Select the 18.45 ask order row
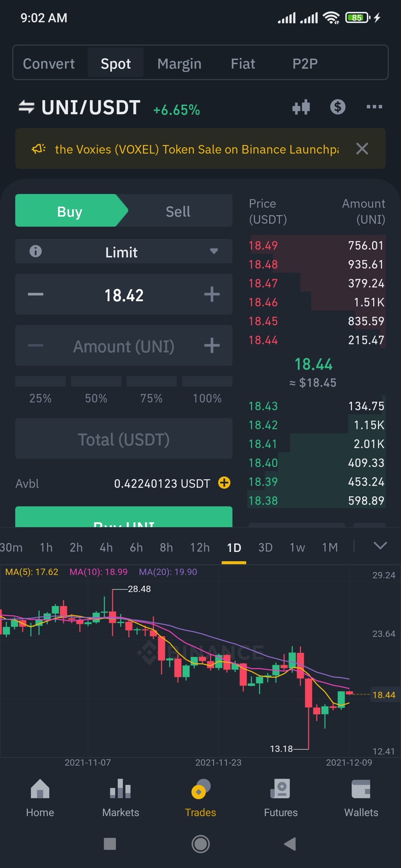 coord(316,321)
